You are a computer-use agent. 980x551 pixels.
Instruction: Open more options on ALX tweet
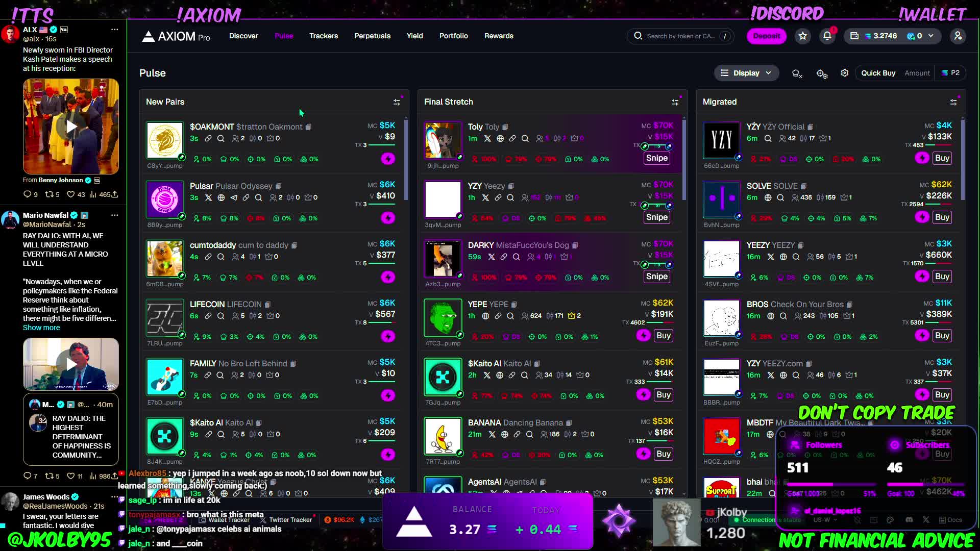click(115, 30)
